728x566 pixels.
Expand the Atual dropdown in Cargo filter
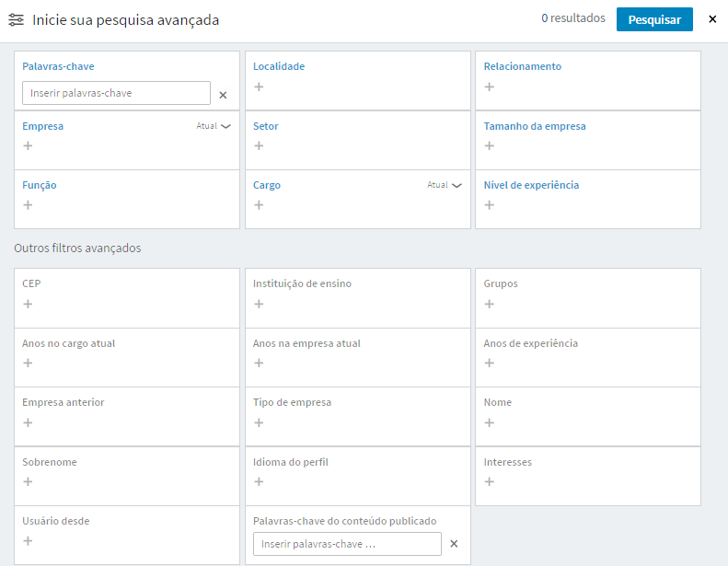coord(445,185)
